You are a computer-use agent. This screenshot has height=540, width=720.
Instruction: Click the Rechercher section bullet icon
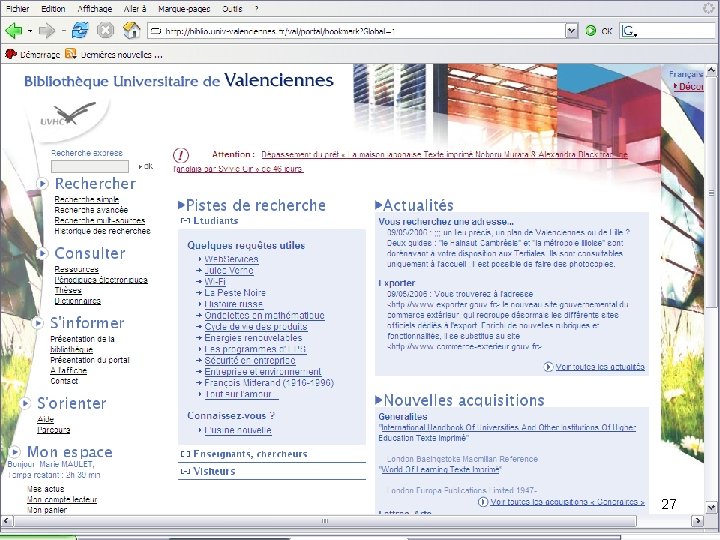pyautogui.click(x=42, y=184)
